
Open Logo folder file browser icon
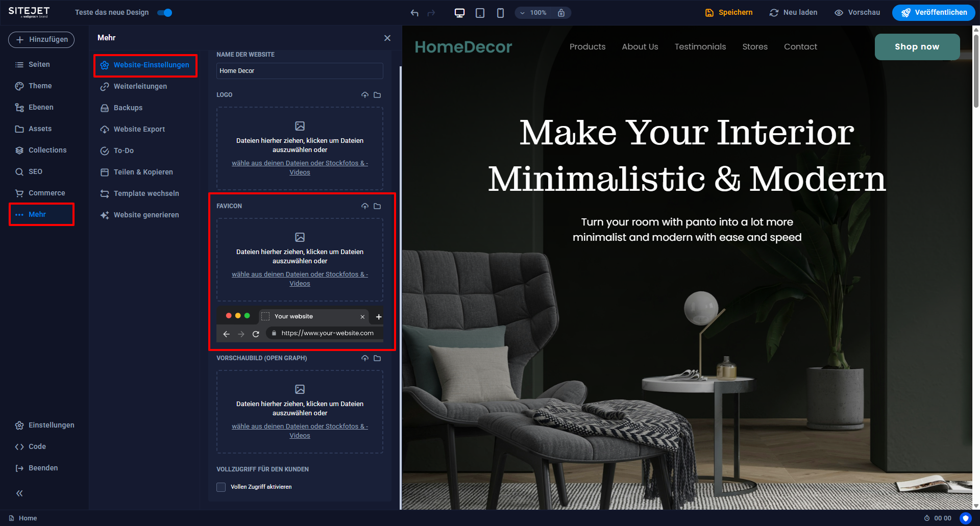tap(377, 95)
